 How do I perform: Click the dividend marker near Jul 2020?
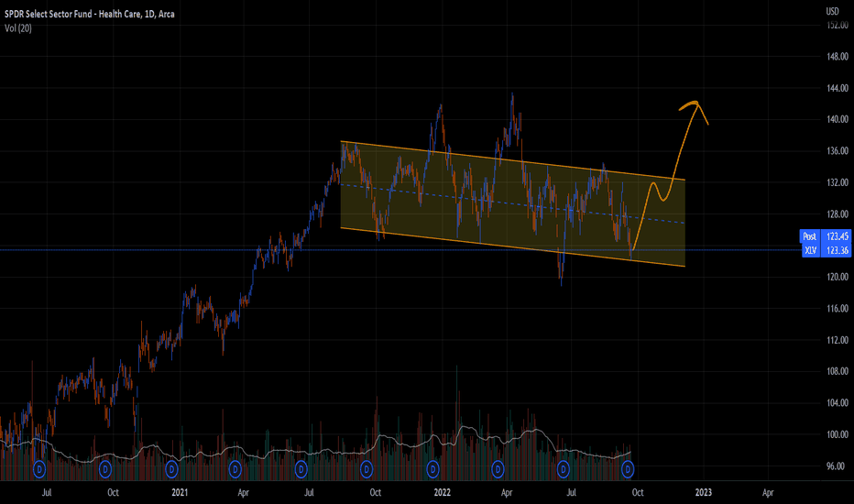tap(39, 468)
